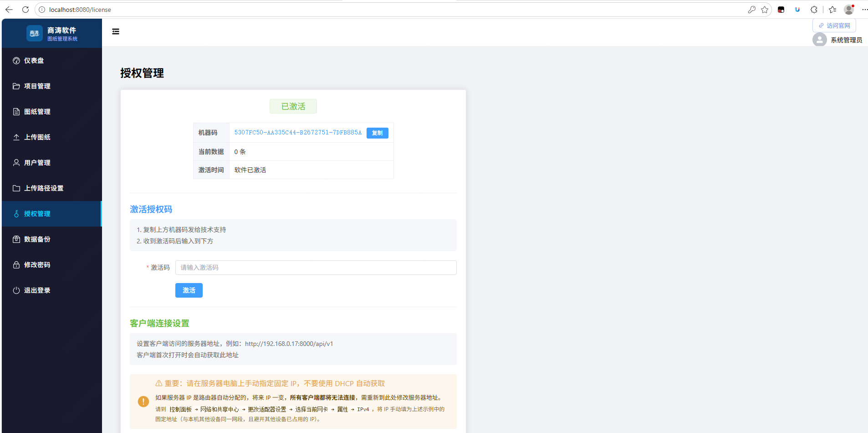
Task: Click step text 复制上方机器码发给技术支持
Action: click(184, 230)
